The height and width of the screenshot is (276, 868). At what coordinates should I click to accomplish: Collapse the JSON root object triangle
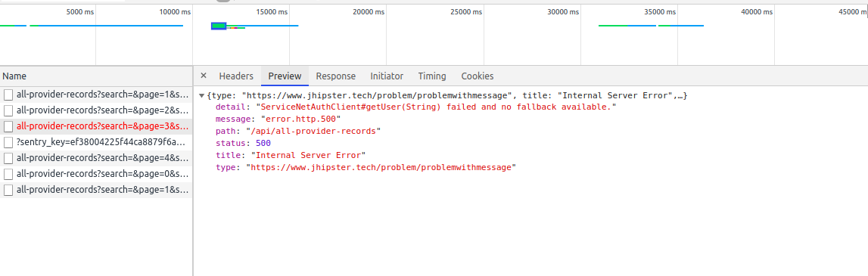tap(201, 96)
